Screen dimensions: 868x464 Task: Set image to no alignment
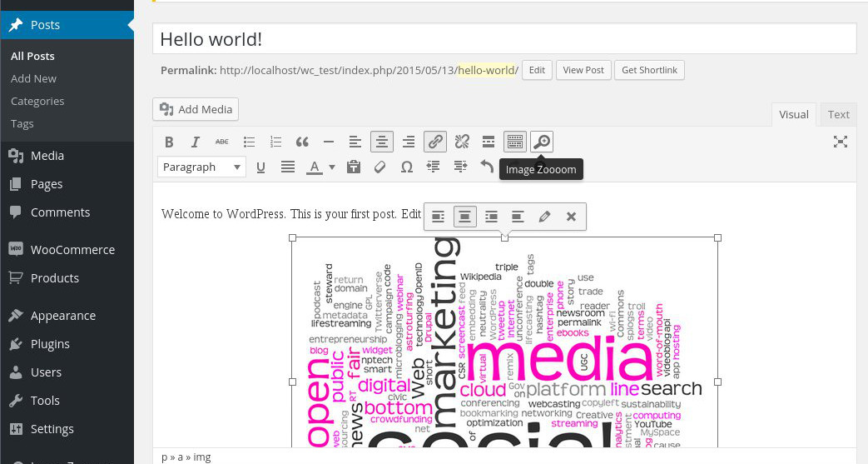518,217
